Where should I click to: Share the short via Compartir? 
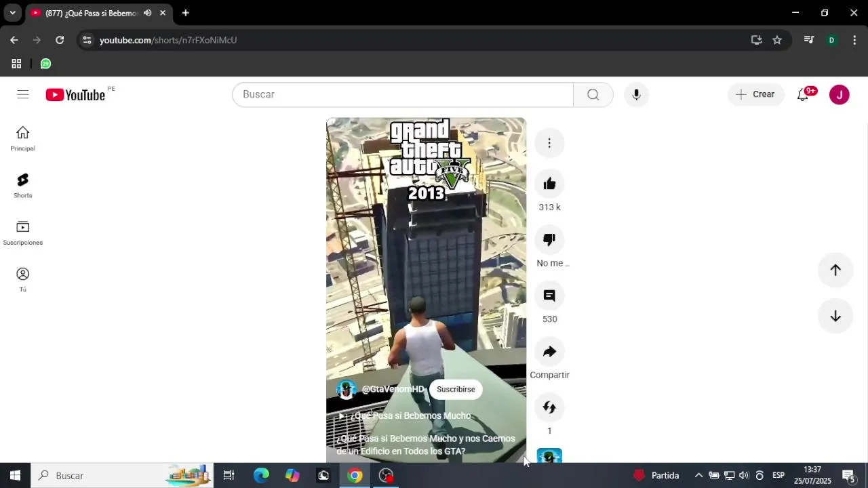549,351
